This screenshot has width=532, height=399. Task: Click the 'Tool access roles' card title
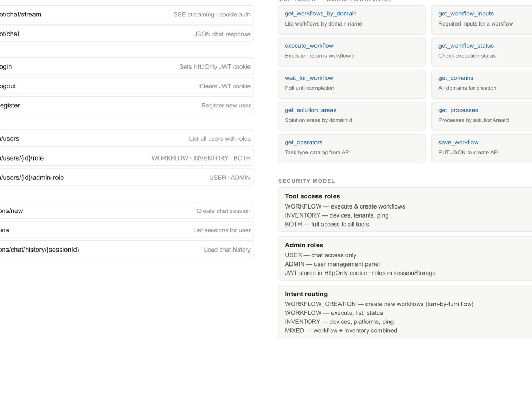point(312,196)
